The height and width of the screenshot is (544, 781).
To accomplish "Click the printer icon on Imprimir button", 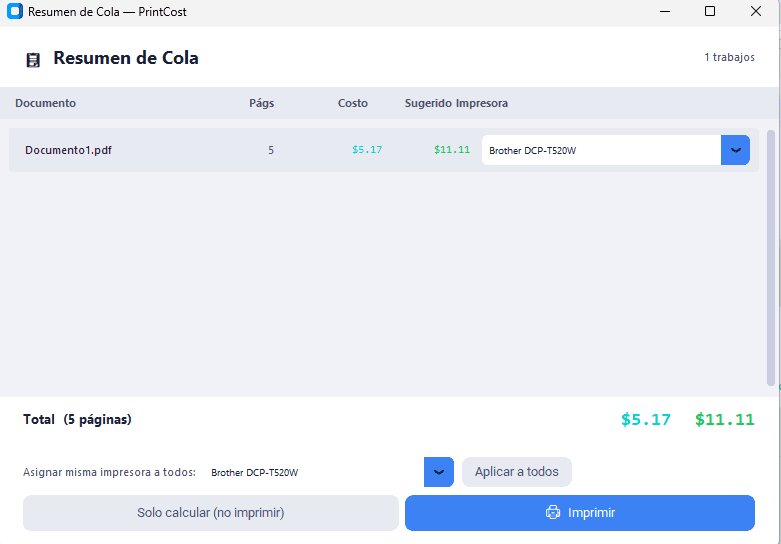I will click(x=553, y=512).
